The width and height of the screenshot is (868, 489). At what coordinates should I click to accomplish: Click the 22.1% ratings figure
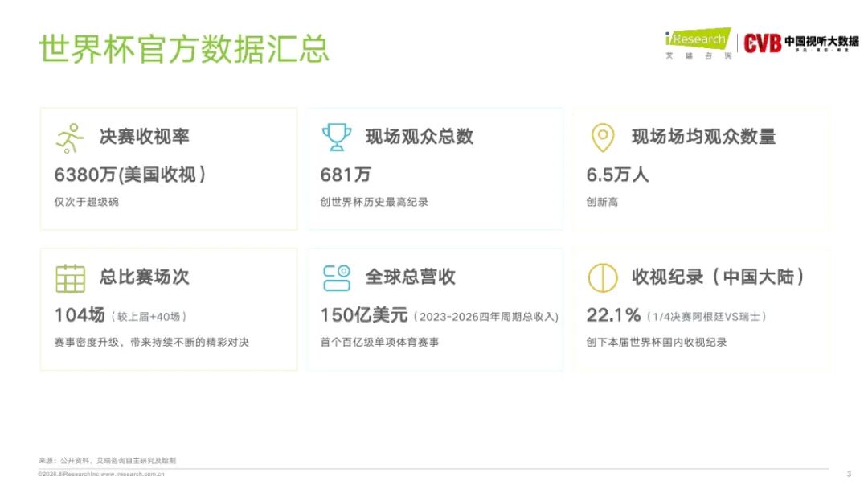pyautogui.click(x=613, y=315)
